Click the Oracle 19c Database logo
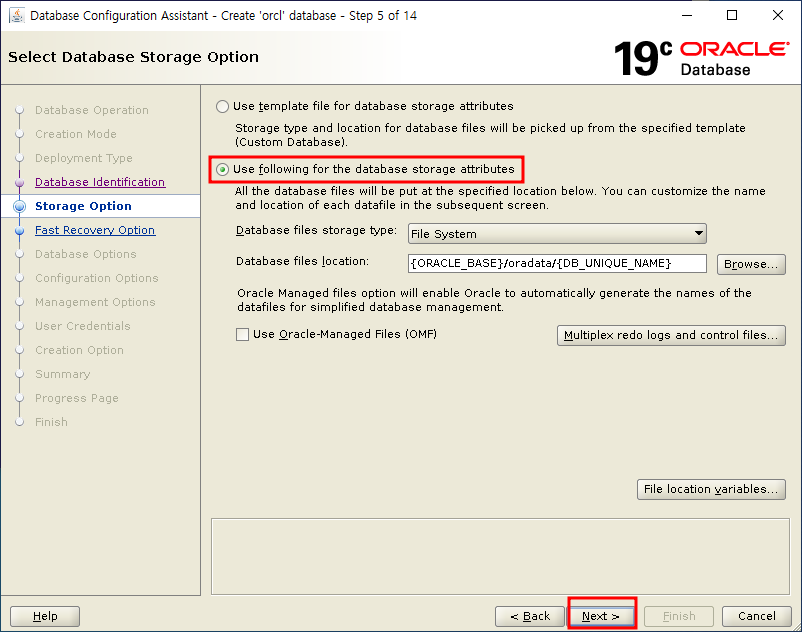Screen dimensions: 802x632 click(x=701, y=58)
